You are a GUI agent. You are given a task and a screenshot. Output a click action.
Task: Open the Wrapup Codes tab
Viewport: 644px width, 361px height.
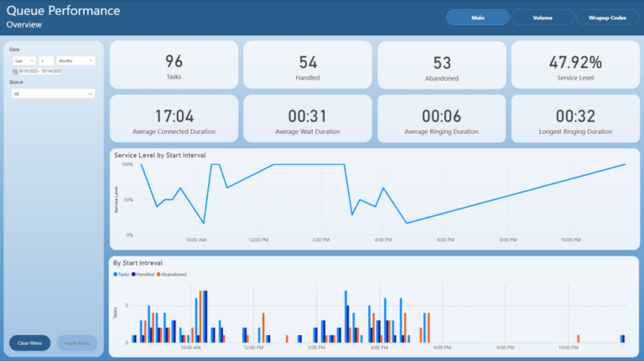tap(607, 18)
